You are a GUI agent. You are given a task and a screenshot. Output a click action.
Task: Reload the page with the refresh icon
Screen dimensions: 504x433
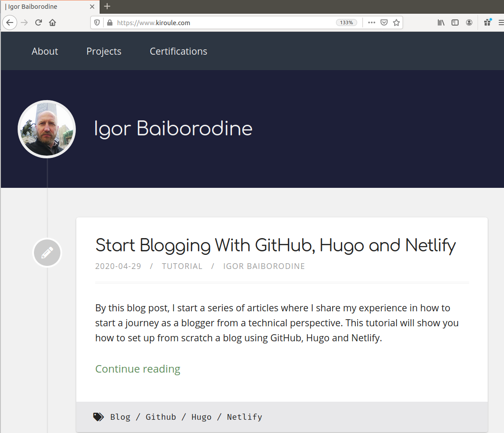pyautogui.click(x=38, y=22)
